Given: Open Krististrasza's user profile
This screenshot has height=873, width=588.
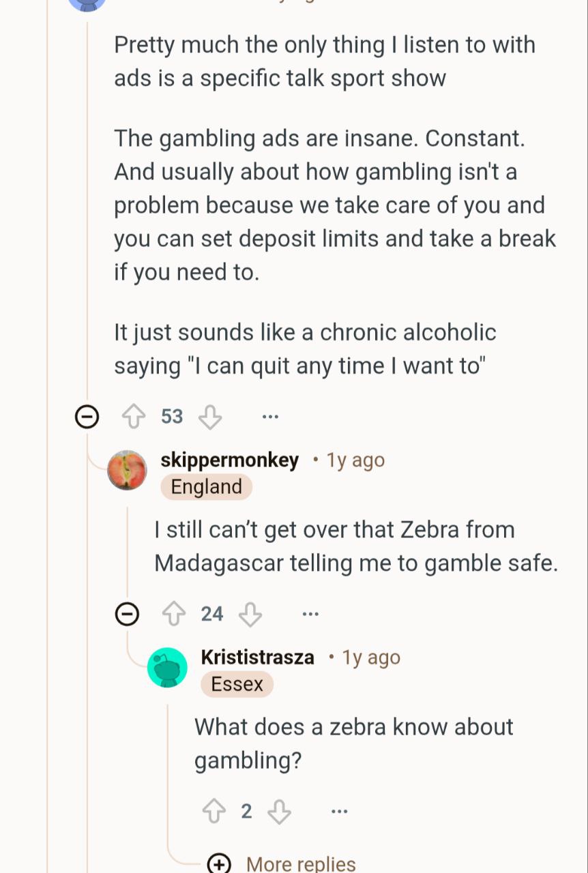Looking at the screenshot, I should (x=257, y=657).
